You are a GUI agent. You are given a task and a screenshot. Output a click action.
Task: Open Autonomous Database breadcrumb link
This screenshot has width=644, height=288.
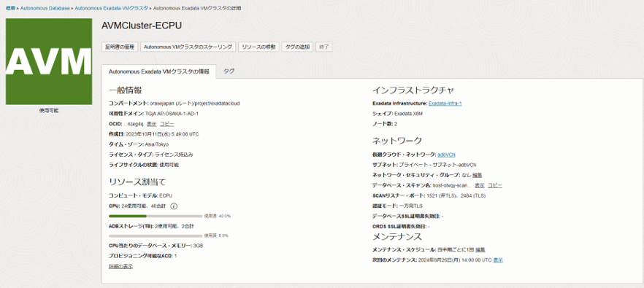point(45,8)
